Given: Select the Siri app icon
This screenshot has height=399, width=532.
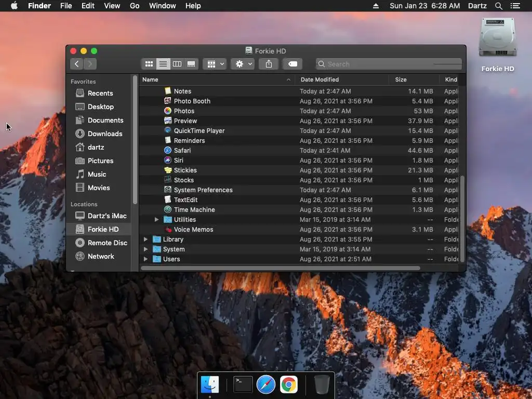Looking at the screenshot, I should tap(168, 160).
